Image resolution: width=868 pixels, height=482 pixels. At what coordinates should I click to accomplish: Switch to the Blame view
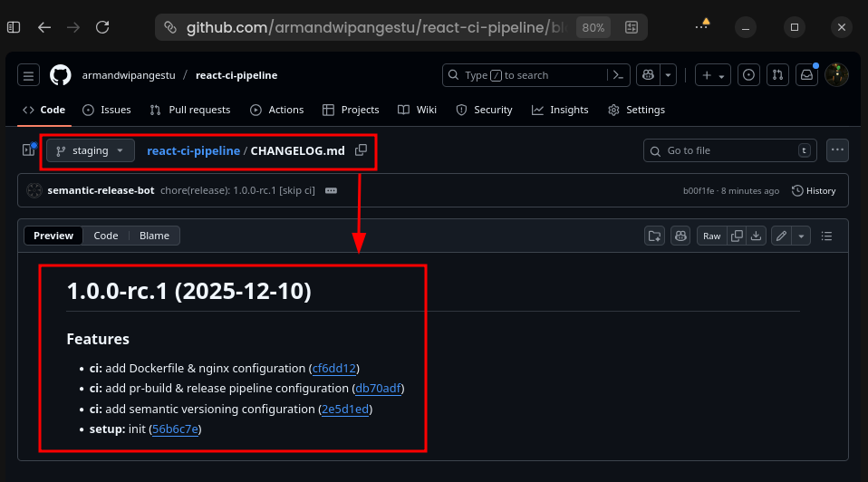(154, 236)
